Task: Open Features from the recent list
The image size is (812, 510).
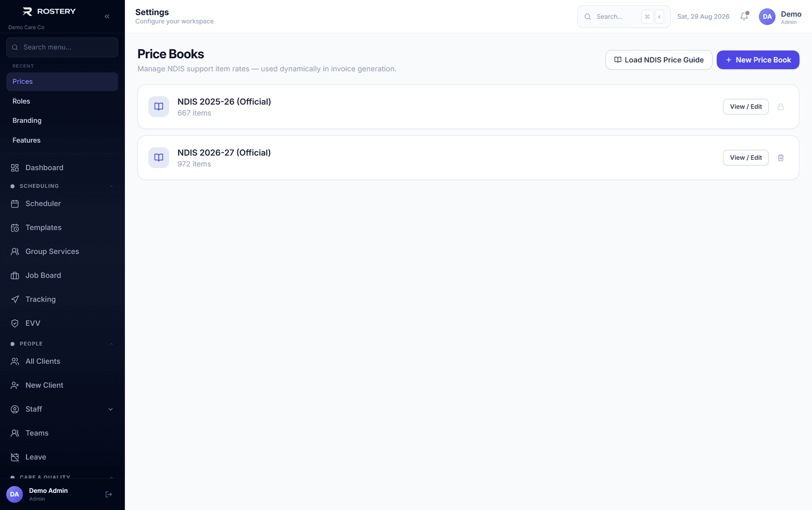Action: (62, 141)
